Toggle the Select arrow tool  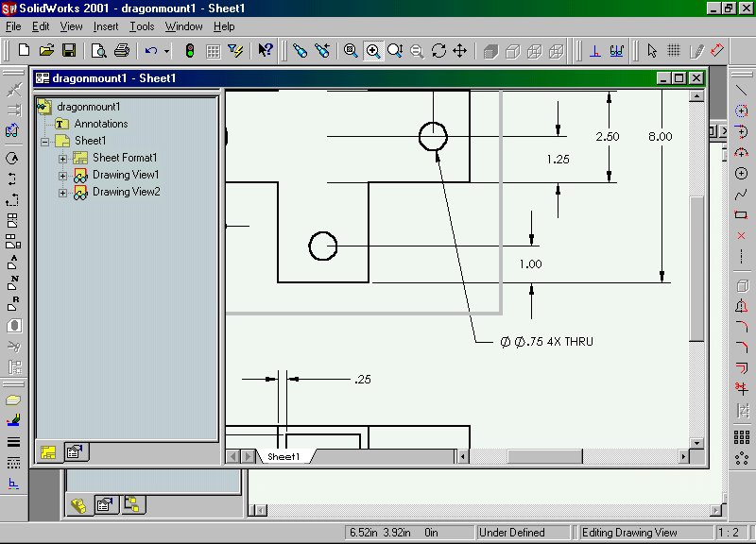[x=651, y=50]
